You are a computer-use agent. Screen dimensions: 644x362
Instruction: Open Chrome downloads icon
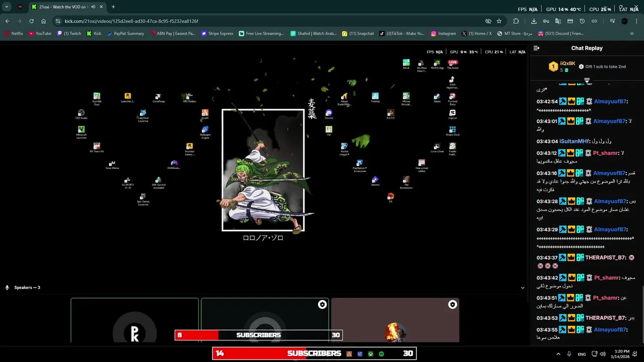[534, 21]
